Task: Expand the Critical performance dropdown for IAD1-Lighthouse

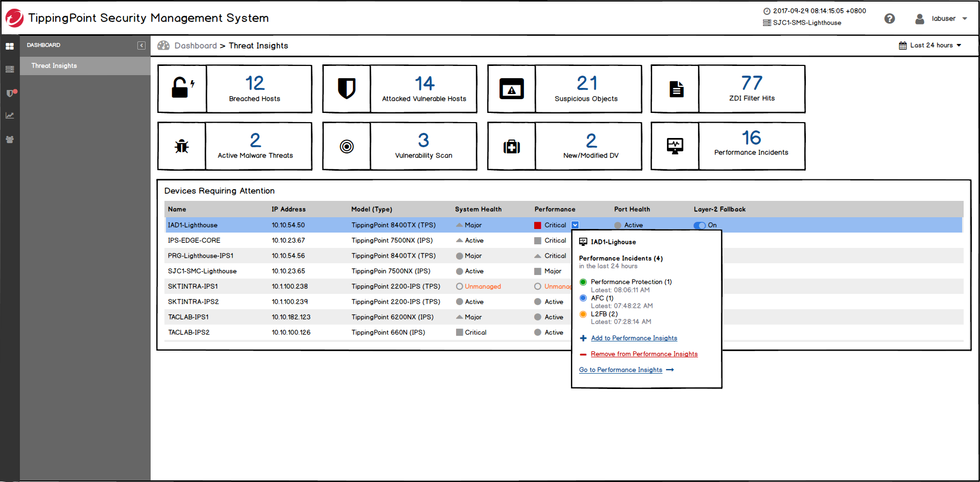Action: pos(575,225)
